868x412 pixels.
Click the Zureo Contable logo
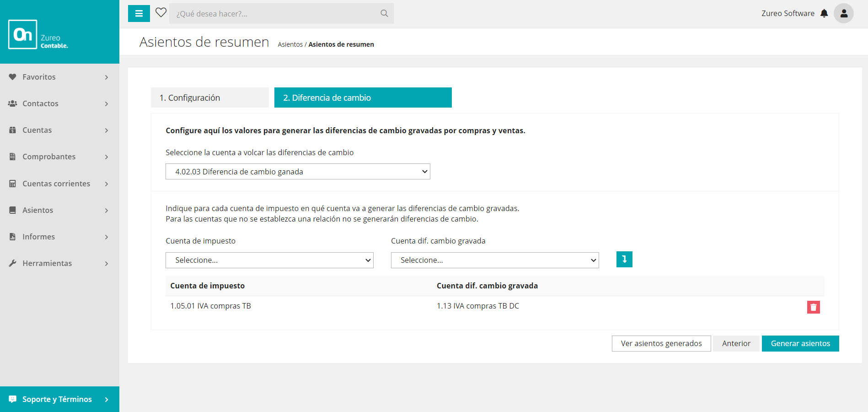click(x=38, y=35)
